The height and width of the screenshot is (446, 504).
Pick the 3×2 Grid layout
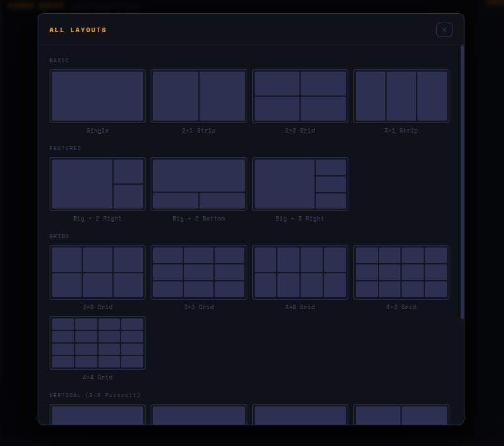(x=97, y=272)
